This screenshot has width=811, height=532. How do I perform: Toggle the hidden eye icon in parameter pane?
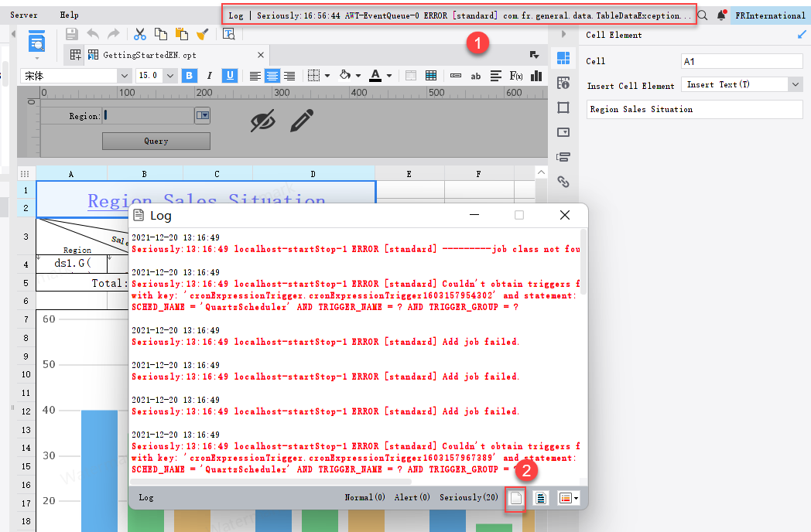(263, 121)
